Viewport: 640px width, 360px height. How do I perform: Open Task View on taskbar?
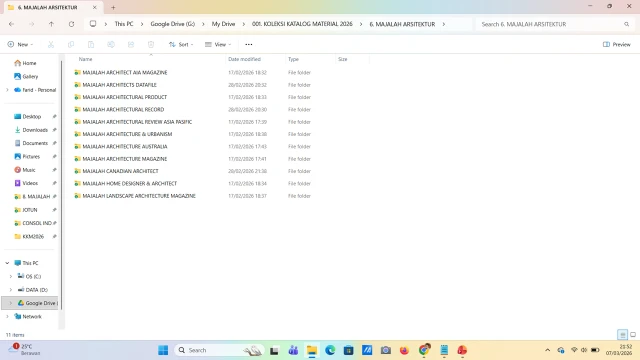(x=274, y=350)
